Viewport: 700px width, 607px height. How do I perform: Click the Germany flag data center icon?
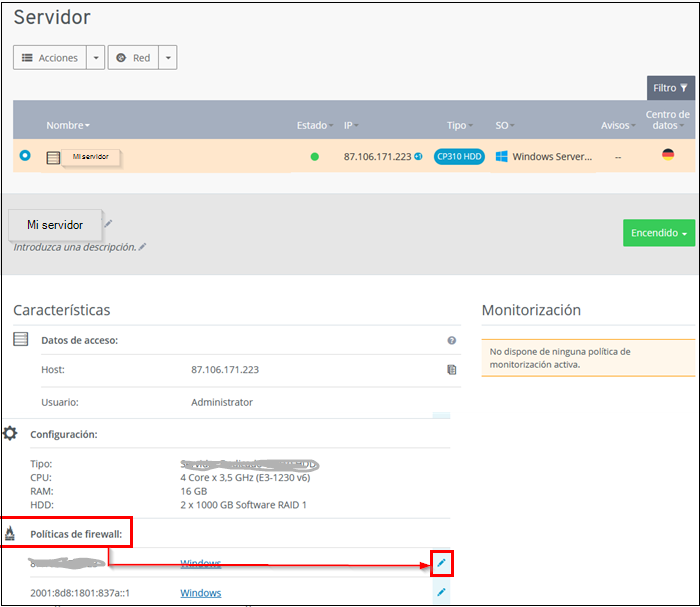(668, 155)
